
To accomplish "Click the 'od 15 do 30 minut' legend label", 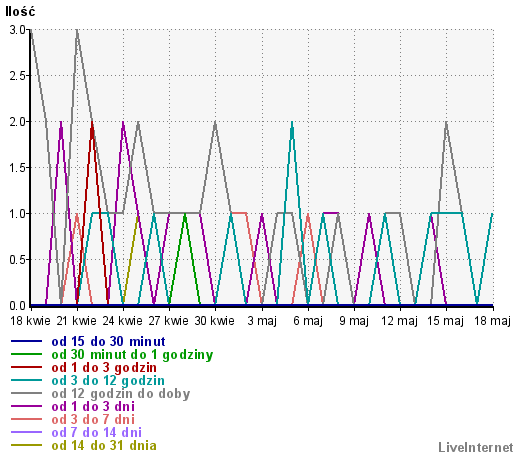I will [108, 341].
